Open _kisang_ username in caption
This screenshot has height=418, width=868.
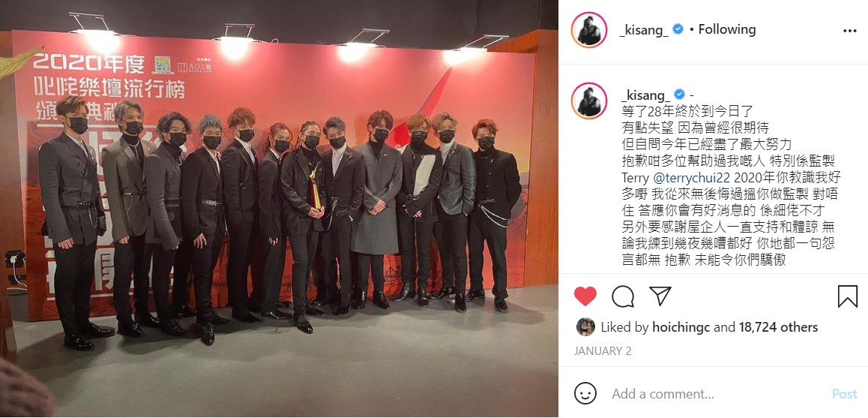tap(645, 95)
